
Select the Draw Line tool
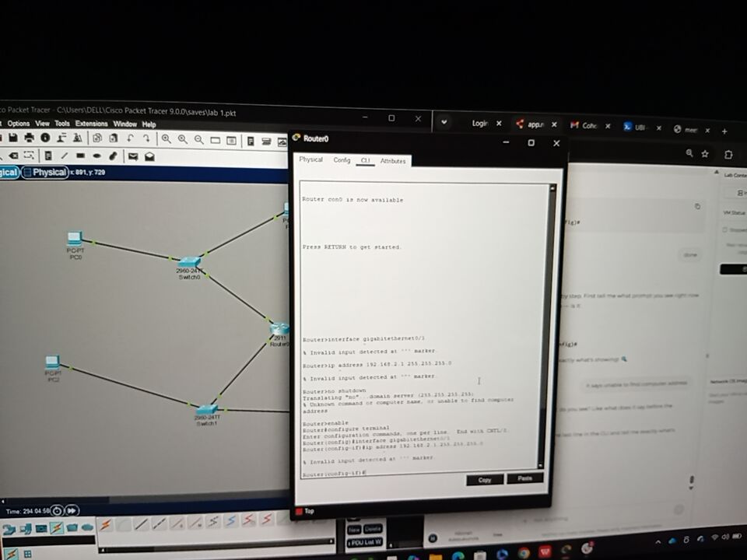click(65, 156)
